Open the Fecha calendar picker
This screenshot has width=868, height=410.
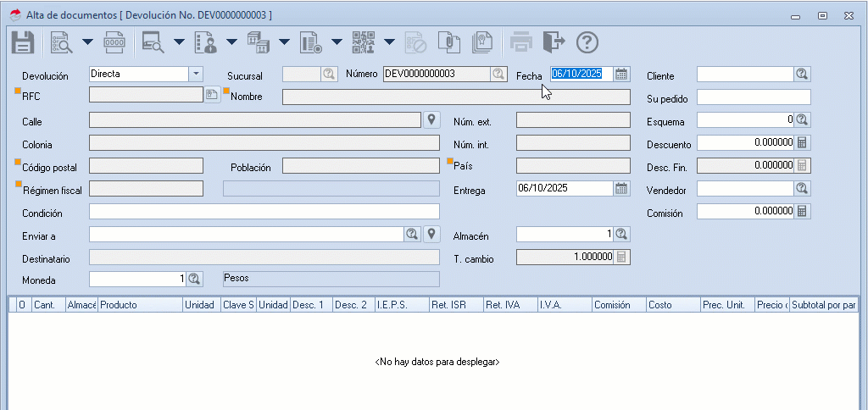pos(622,74)
